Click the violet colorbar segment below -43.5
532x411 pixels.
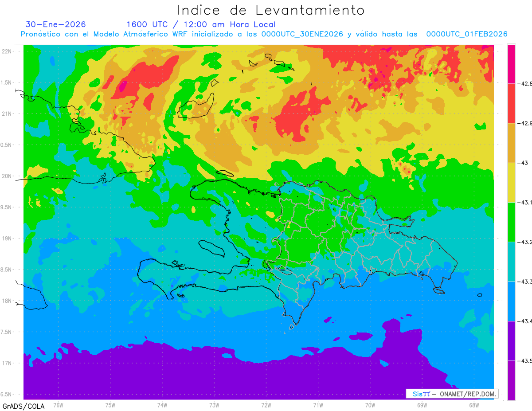coord(511,380)
